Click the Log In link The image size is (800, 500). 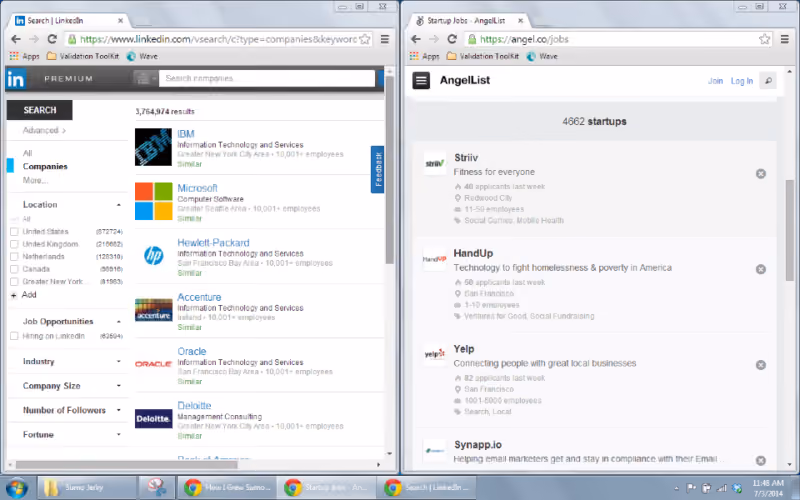pos(742,81)
